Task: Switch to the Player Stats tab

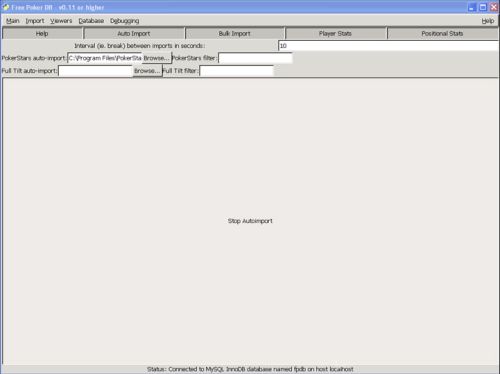Action: tap(335, 33)
